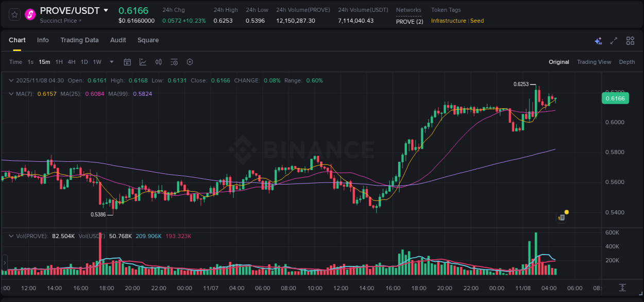
Task: Collapse the MA moving averages row
Action: pyautogui.click(x=11, y=93)
